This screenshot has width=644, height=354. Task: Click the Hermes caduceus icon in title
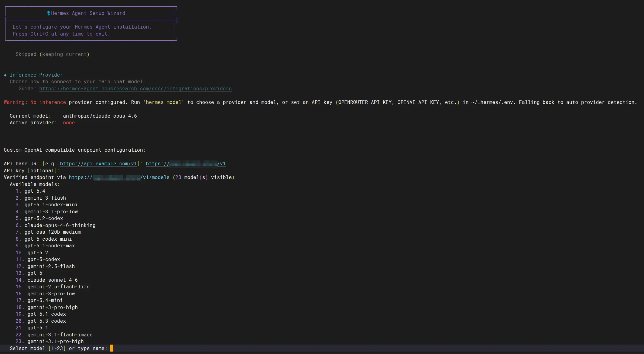tap(49, 13)
